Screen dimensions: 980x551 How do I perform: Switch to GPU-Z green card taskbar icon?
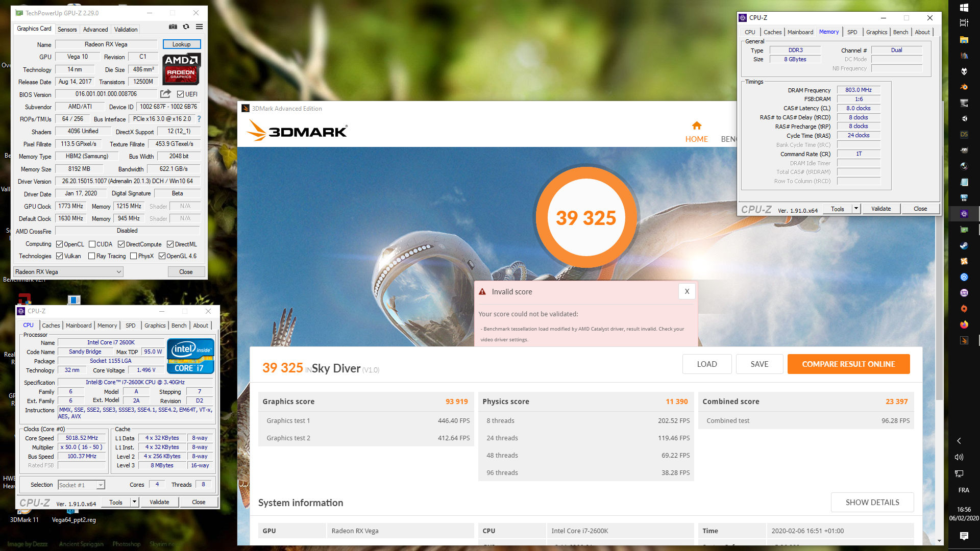coord(964,230)
